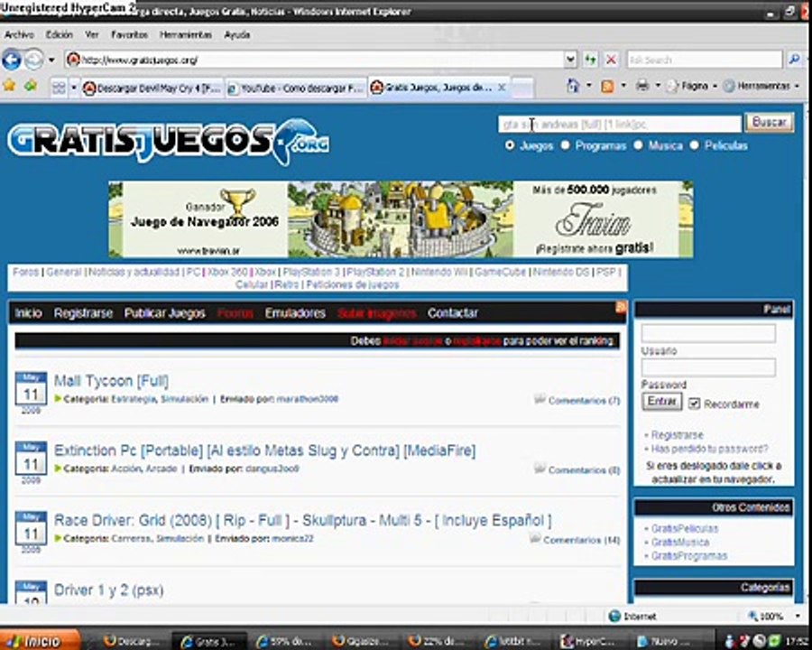
Task: Open the Ayuda menu
Action: pyautogui.click(x=237, y=34)
